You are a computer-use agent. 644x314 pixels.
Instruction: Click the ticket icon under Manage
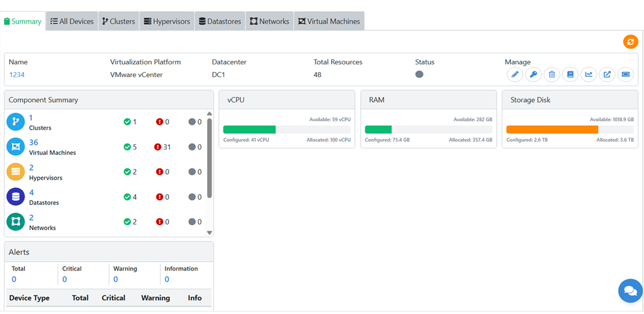click(626, 74)
